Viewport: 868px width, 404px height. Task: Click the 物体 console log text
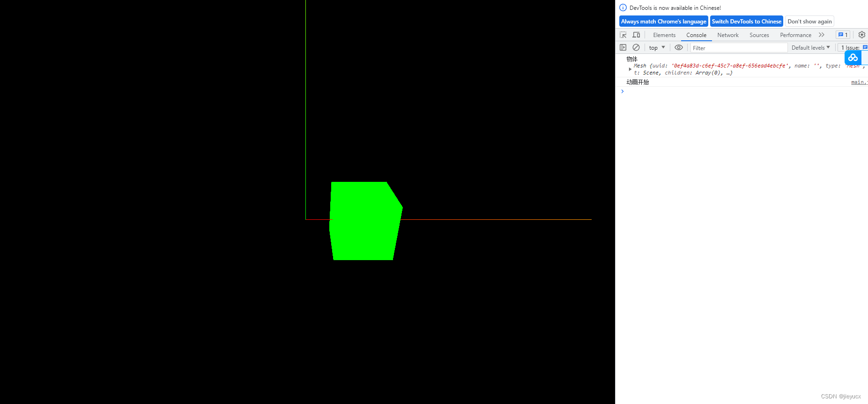pyautogui.click(x=632, y=59)
